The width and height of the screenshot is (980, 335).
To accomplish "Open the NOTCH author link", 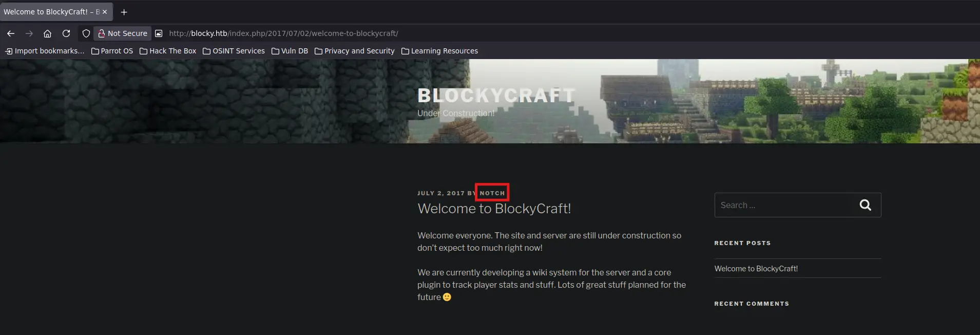I will [x=492, y=193].
